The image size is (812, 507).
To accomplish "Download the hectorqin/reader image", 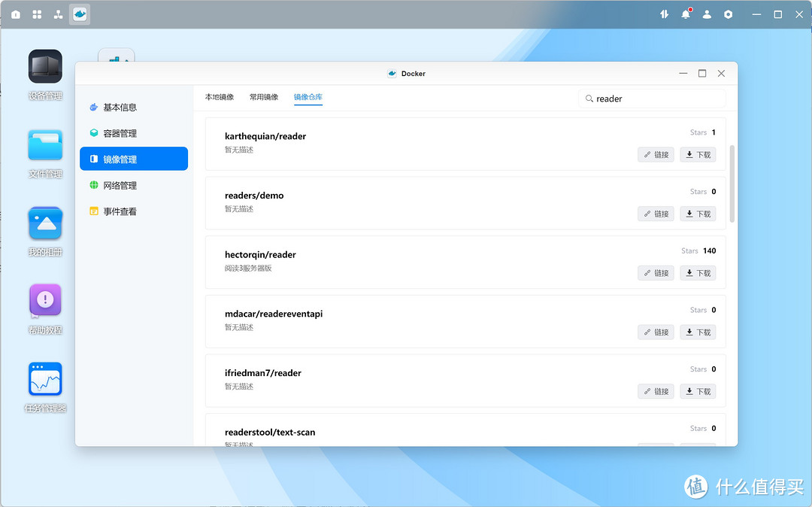I will pos(698,273).
